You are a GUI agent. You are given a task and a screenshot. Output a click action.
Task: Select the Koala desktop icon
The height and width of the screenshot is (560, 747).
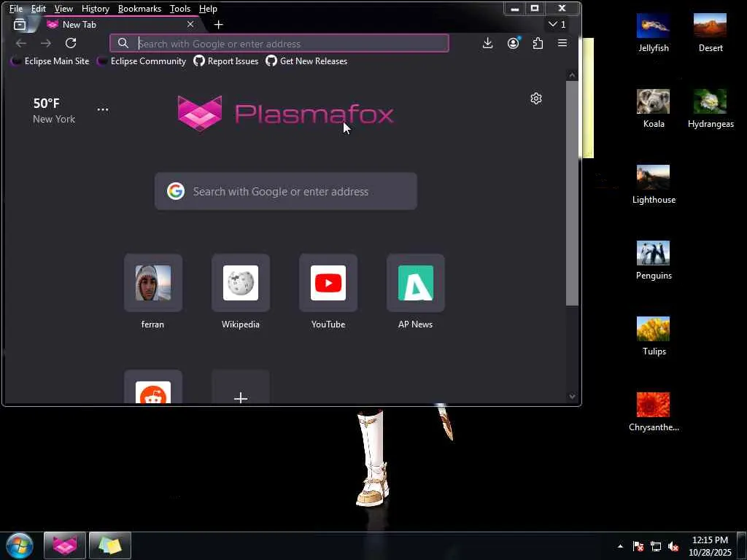tap(654, 109)
